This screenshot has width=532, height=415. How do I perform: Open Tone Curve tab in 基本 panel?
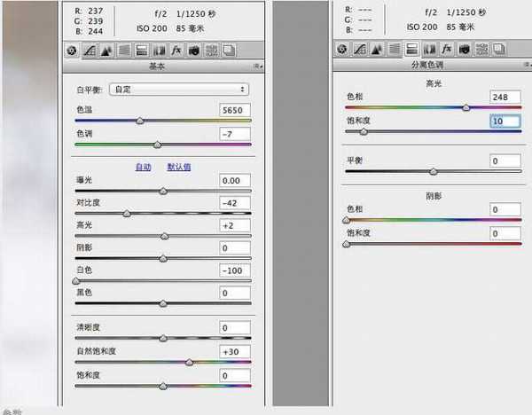(x=90, y=51)
